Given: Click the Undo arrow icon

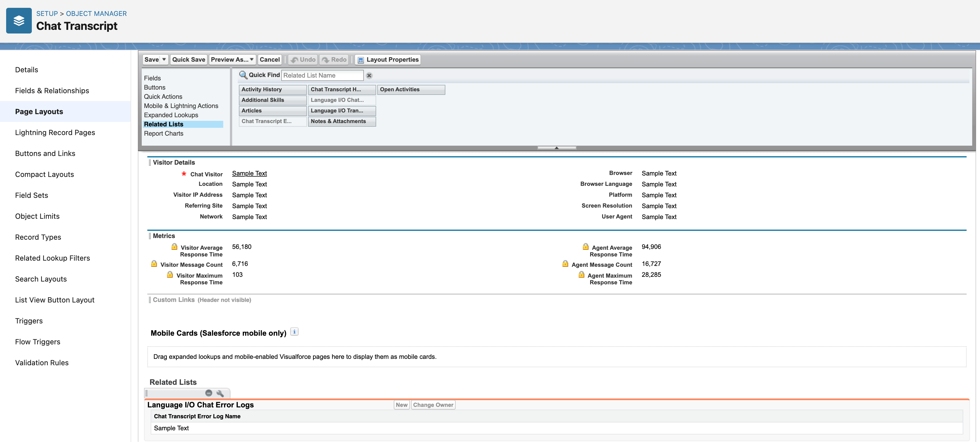Looking at the screenshot, I should point(294,60).
